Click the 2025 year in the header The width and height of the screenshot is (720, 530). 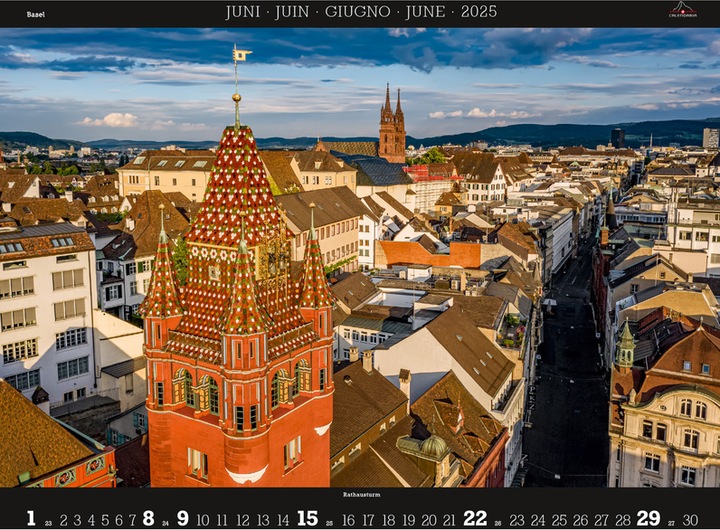(479, 12)
